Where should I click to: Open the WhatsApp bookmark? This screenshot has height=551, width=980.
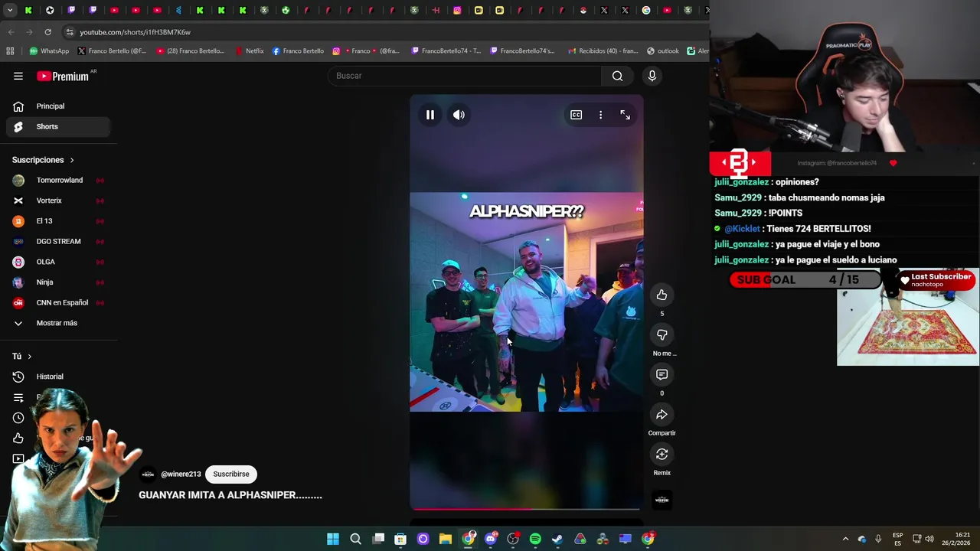click(x=49, y=51)
